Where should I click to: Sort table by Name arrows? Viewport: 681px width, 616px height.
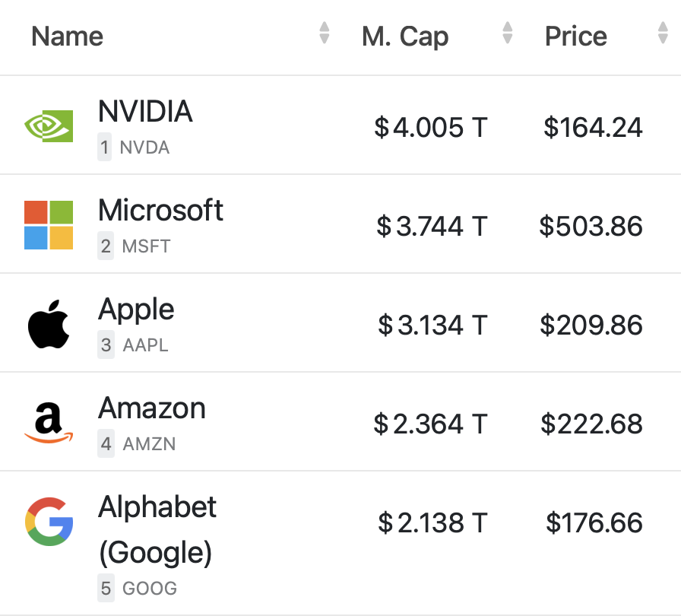[324, 33]
